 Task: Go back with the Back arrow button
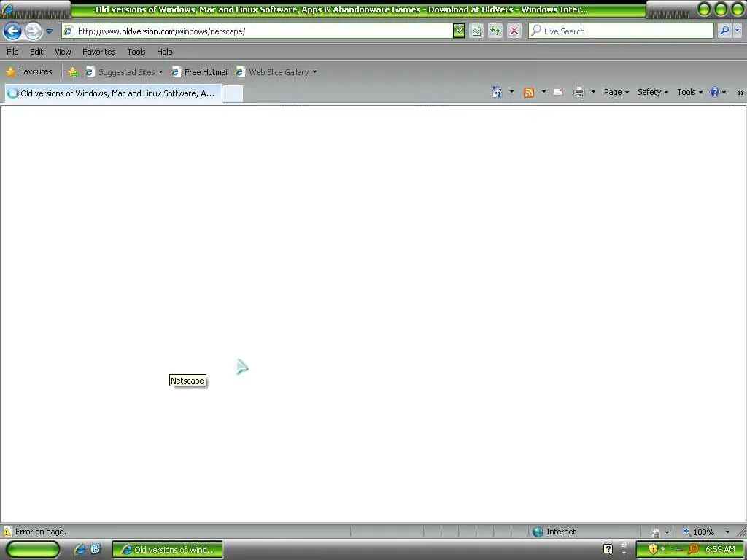point(12,31)
